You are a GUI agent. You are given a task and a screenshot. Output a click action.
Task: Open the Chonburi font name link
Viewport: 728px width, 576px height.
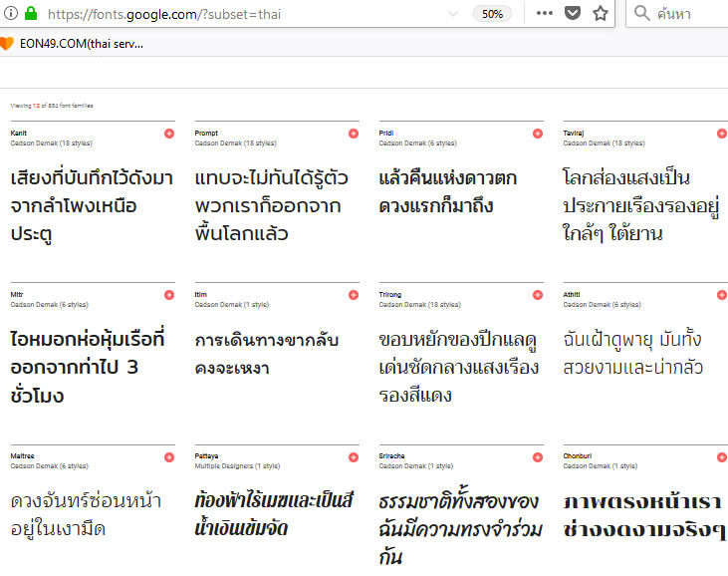tap(578, 456)
